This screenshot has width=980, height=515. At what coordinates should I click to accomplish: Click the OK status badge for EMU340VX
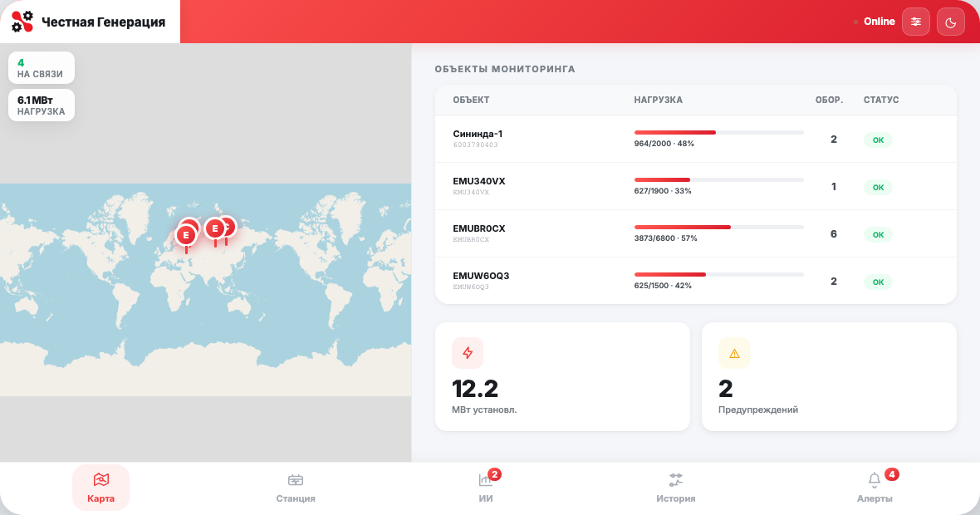tap(878, 188)
